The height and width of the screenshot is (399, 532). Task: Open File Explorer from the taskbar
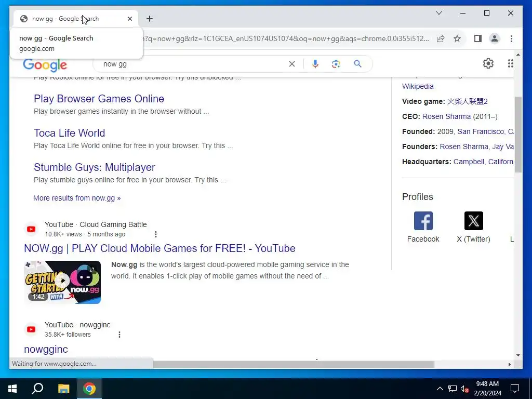point(63,389)
